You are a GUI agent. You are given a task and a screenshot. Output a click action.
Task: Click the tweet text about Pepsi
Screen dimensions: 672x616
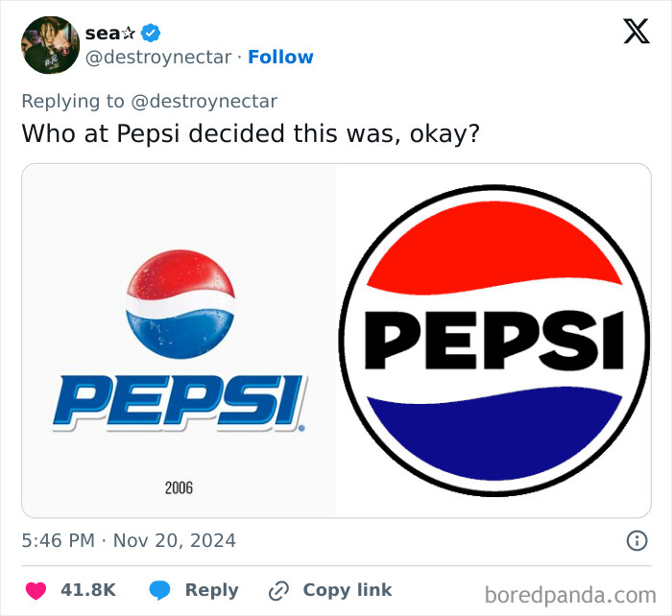click(251, 133)
